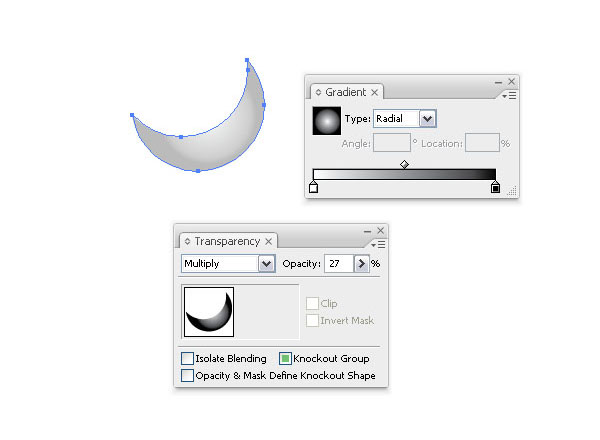
Task: Toggle the Clip checkbox
Action: click(x=312, y=303)
